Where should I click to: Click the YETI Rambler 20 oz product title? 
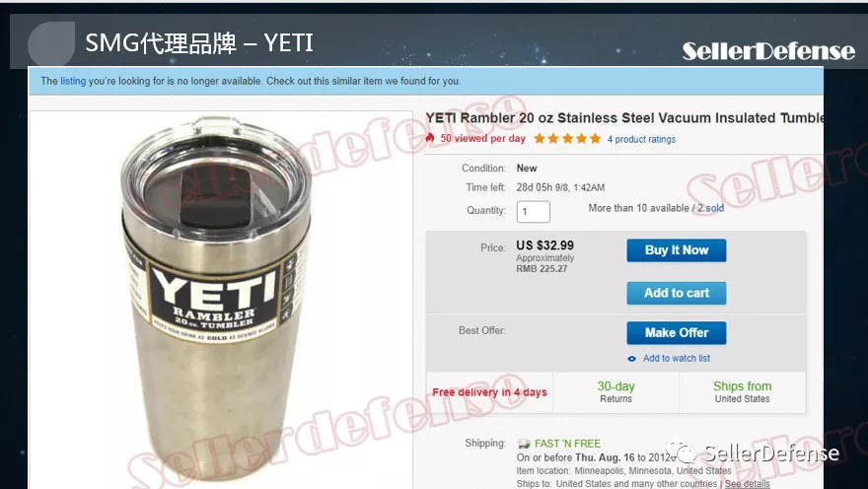point(624,118)
